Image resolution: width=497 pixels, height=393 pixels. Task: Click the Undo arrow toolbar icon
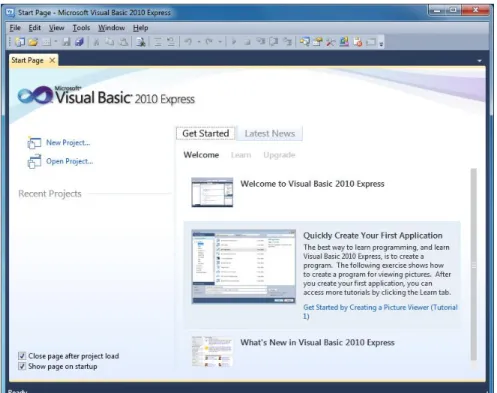pyautogui.click(x=188, y=42)
